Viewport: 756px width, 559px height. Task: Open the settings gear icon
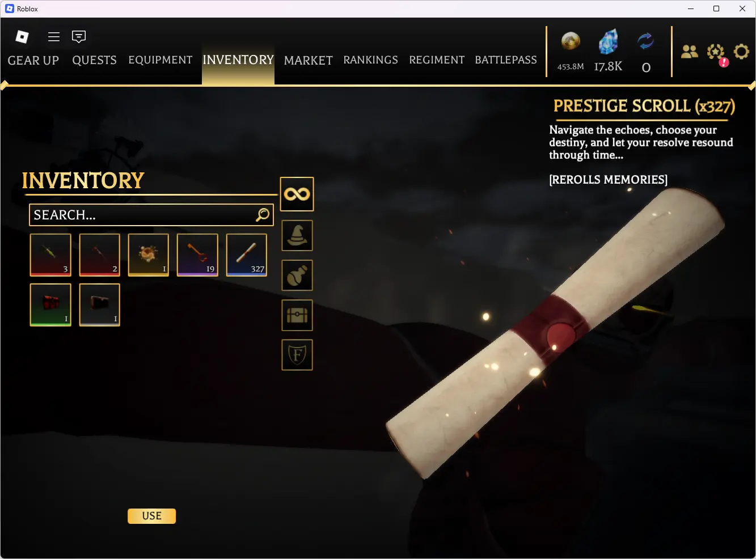click(x=741, y=52)
